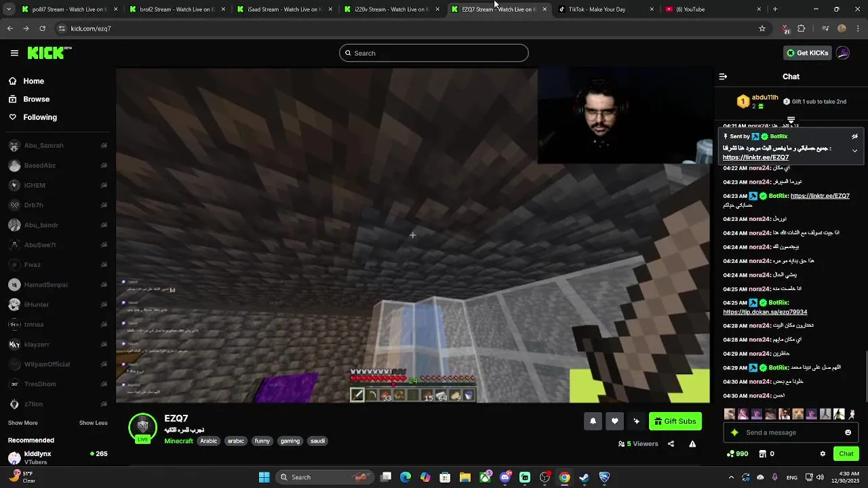Switch to the YouTube browser tab
The height and width of the screenshot is (488, 868).
point(713,9)
